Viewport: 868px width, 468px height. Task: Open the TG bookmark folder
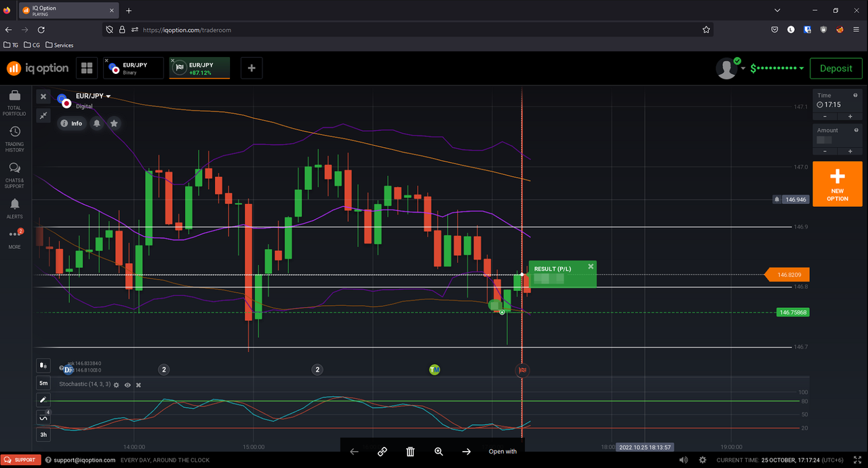coord(11,45)
